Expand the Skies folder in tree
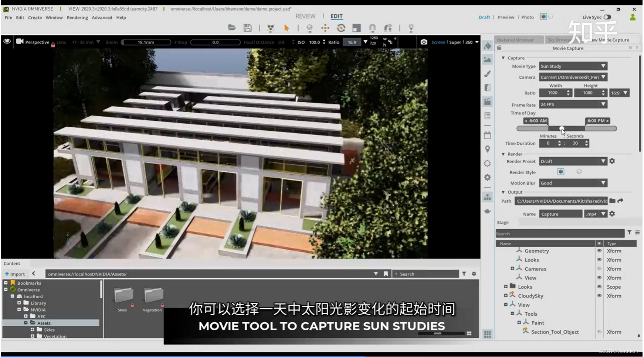644x357 pixels. [33, 330]
